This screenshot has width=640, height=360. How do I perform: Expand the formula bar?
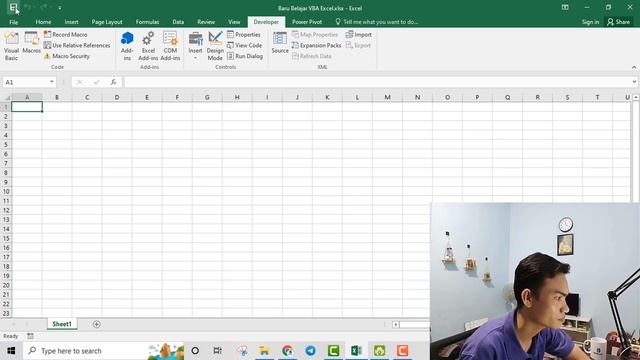point(634,82)
